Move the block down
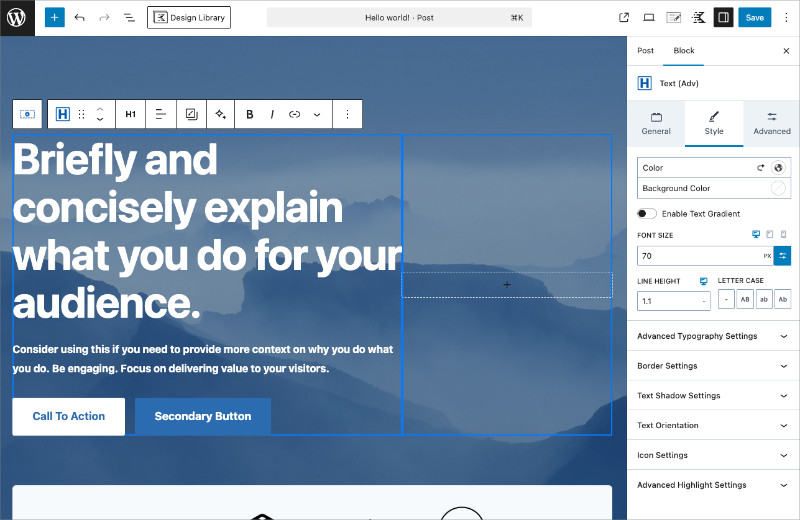This screenshot has width=800, height=520. 101,119
